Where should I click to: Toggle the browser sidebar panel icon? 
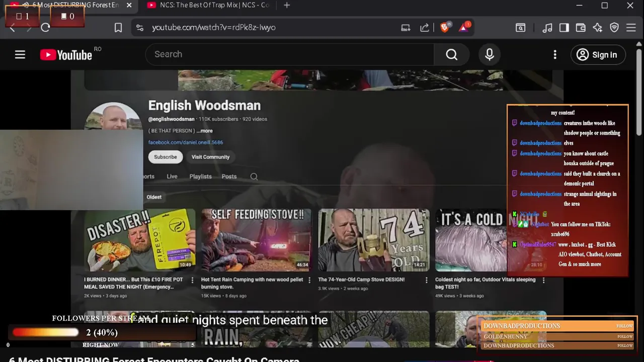[x=564, y=28]
